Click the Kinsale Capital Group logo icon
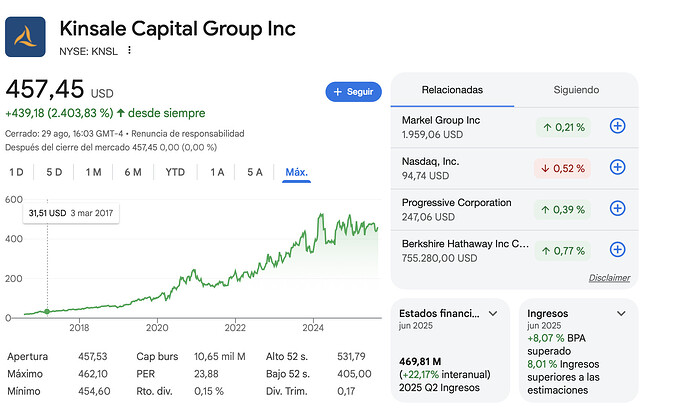 coord(27,37)
